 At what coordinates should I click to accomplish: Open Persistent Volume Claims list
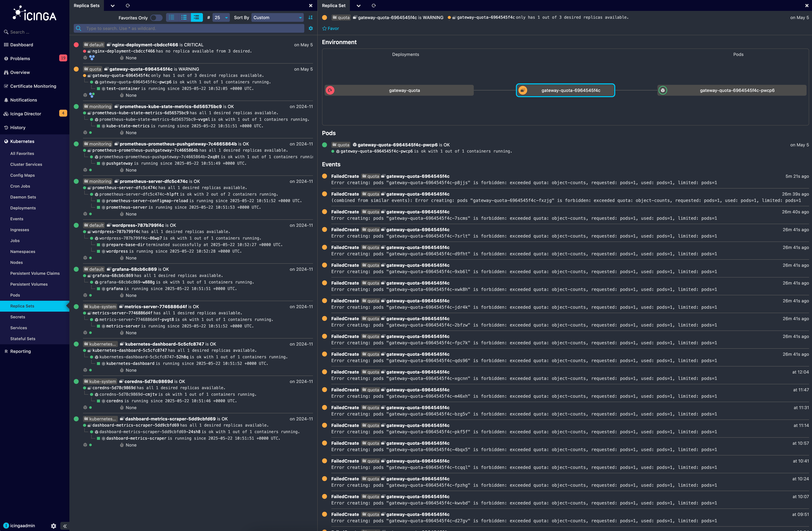coord(35,273)
